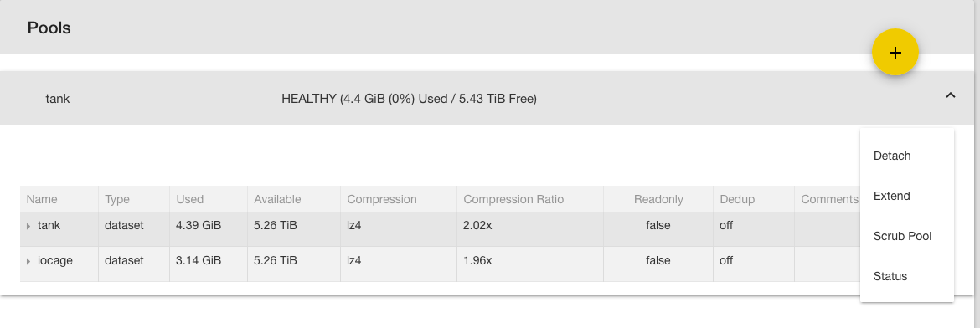Sort by the Readonly column header

click(x=658, y=199)
